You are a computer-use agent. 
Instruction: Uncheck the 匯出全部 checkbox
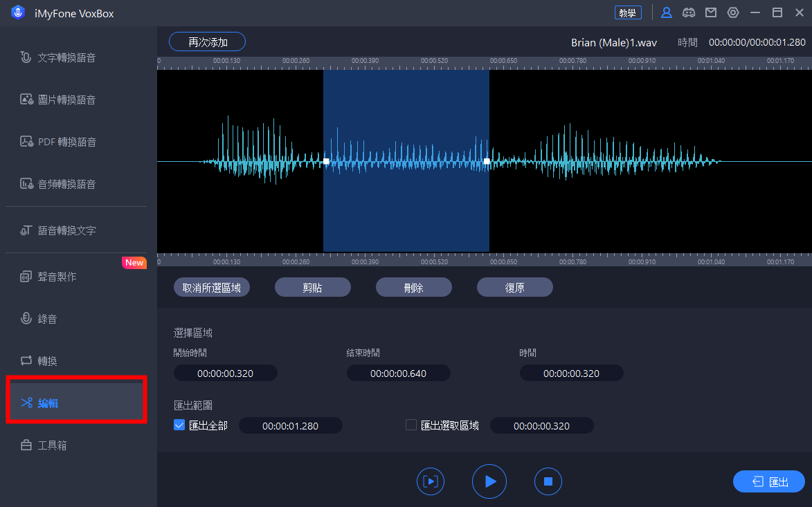pyautogui.click(x=179, y=425)
